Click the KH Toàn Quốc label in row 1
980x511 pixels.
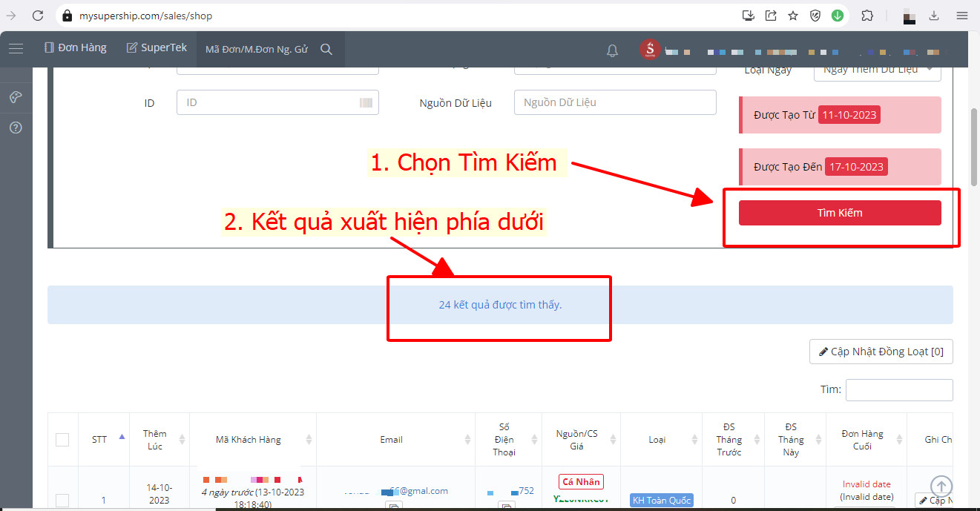click(x=661, y=501)
